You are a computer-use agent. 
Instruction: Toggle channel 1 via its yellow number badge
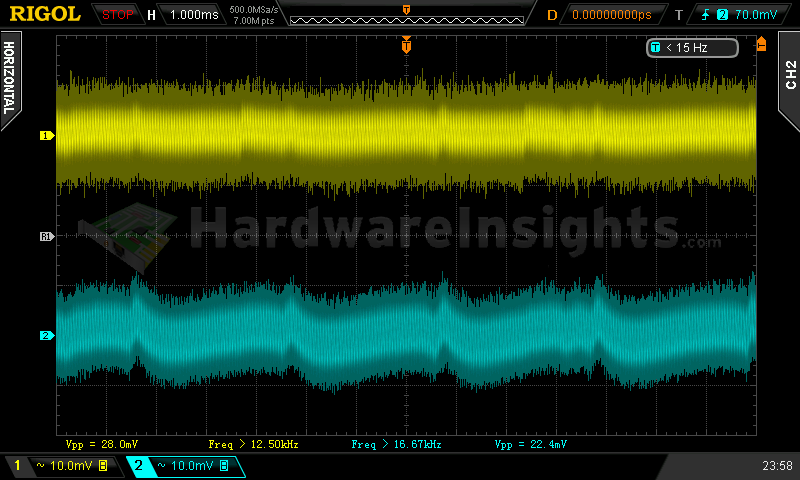17,466
